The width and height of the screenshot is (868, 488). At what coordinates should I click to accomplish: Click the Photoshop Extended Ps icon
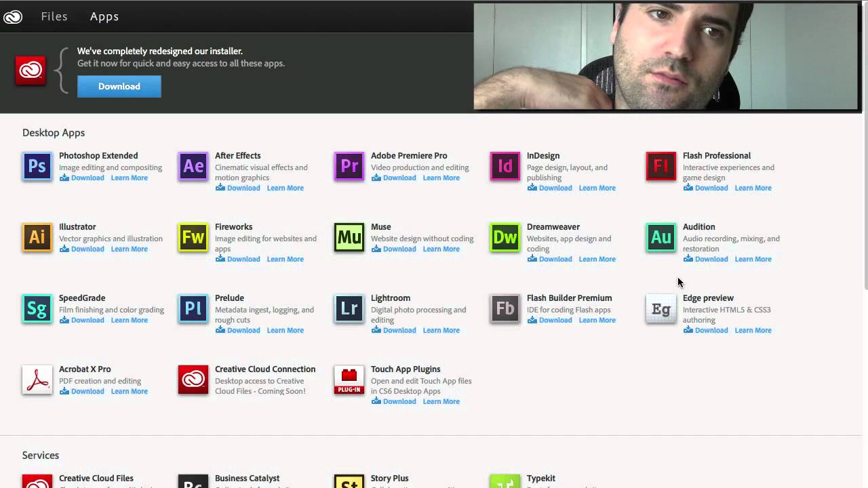pyautogui.click(x=37, y=166)
